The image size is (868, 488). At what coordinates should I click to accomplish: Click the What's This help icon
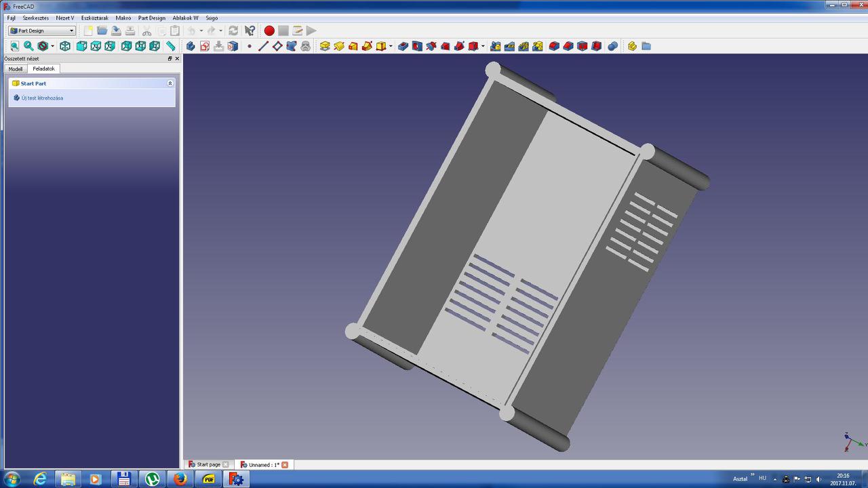pyautogui.click(x=250, y=30)
